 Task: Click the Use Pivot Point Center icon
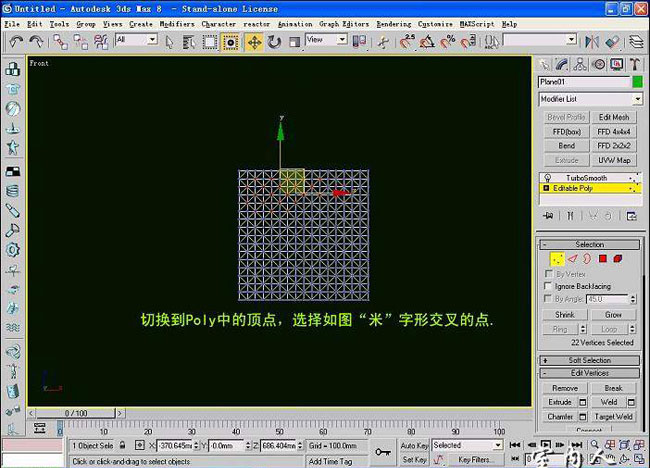[359, 41]
